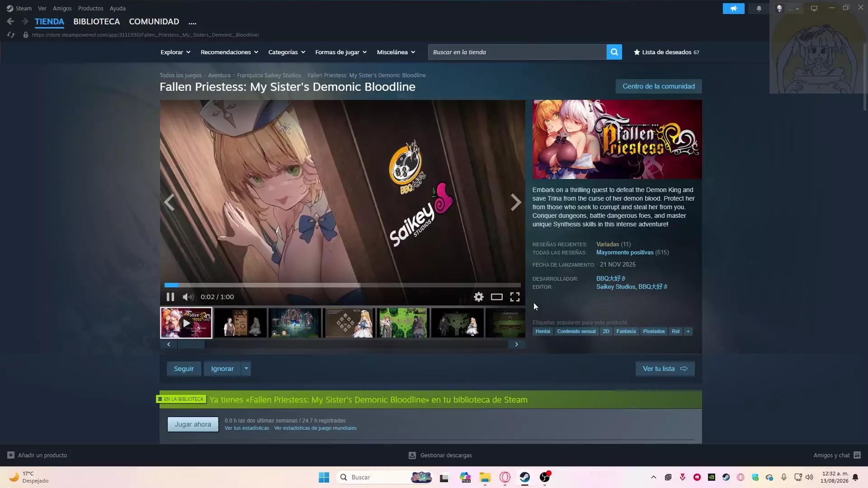Open the more options ellipsis in Steam navigation
The height and width of the screenshot is (488, 868).
192,22
